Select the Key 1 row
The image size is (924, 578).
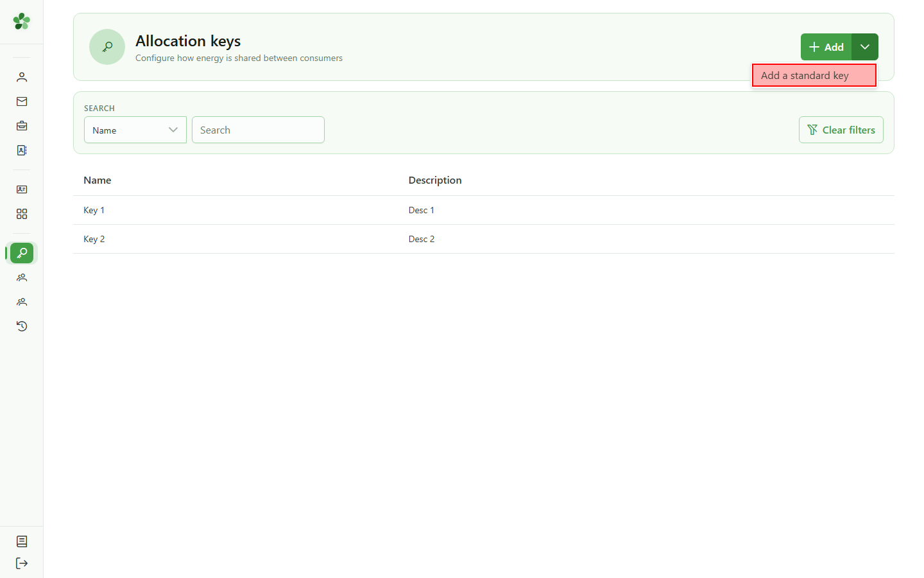tap(484, 210)
